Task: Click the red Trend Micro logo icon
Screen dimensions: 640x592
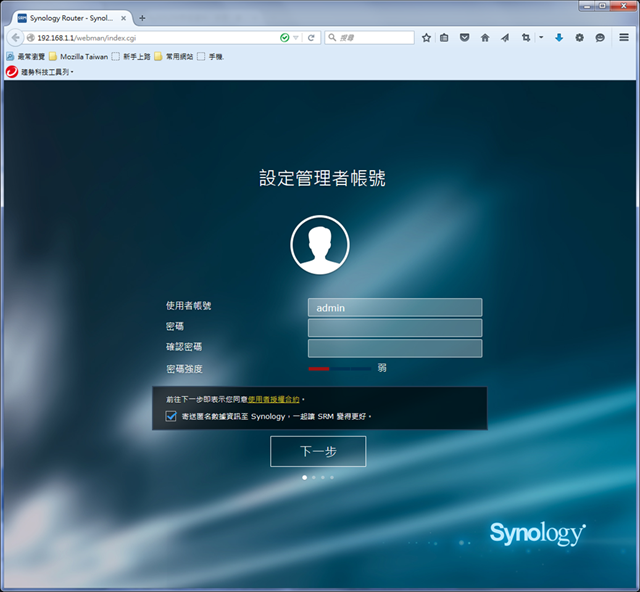Action: tap(12, 72)
